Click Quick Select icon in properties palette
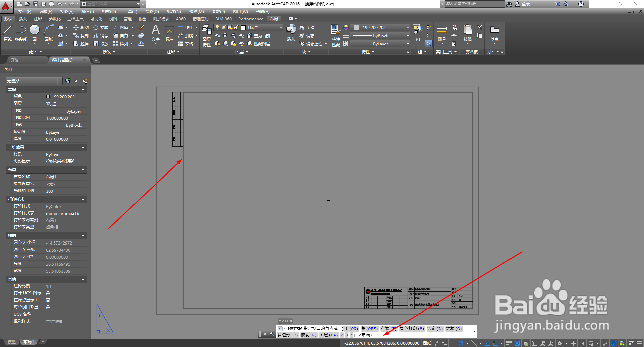Screen dimensions: 644x347 click(x=85, y=81)
